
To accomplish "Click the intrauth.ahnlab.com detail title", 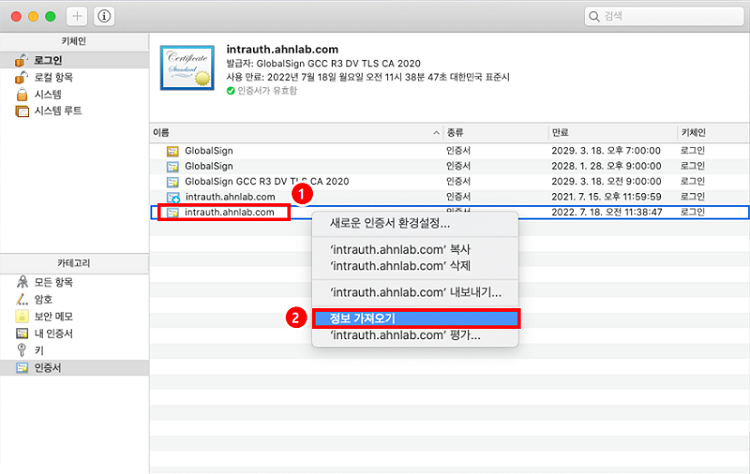I will tap(282, 49).
